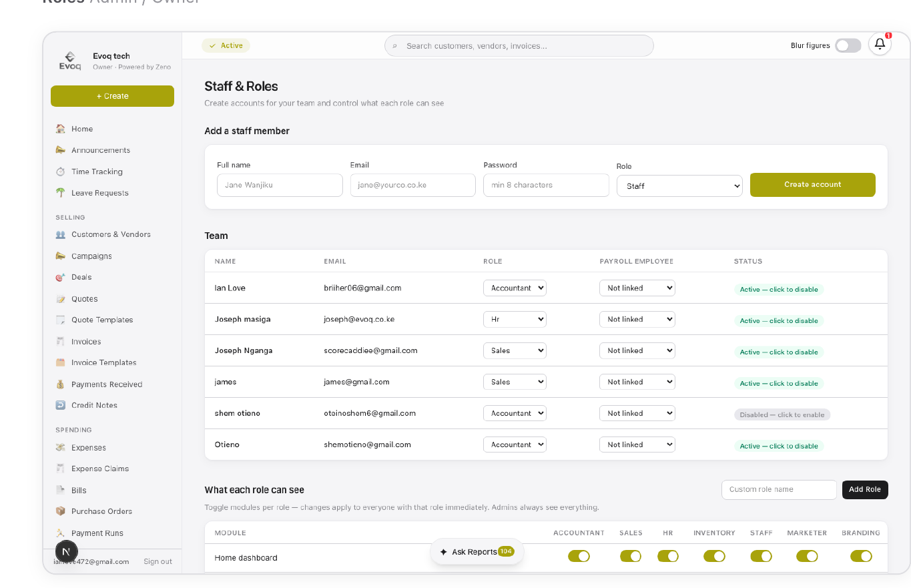Click the Purchase Orders box icon

(61, 511)
